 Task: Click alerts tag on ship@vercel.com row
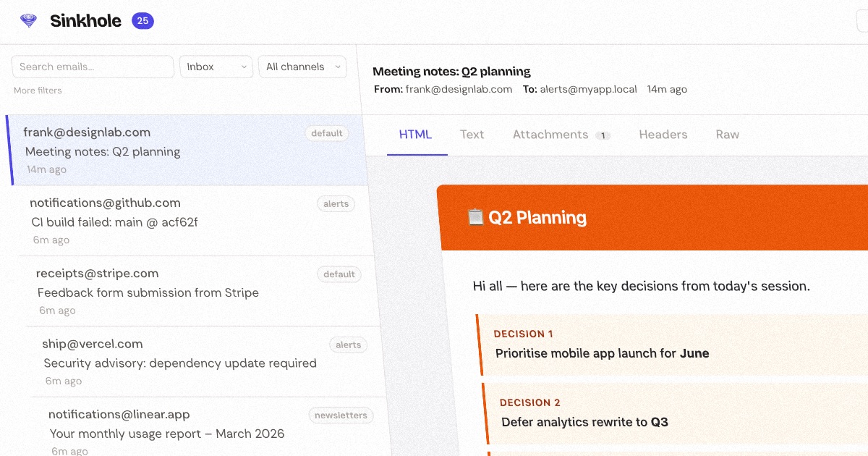pyautogui.click(x=349, y=345)
